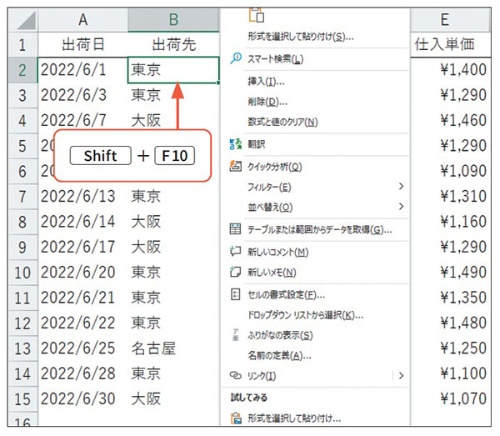The height and width of the screenshot is (436, 500).
Task: Click the 仕入単価 header cell
Action: point(450,45)
